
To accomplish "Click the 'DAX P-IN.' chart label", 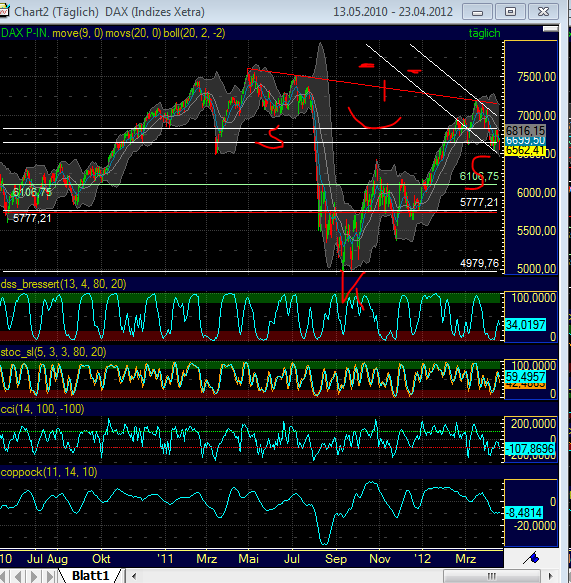I will click(x=25, y=33).
